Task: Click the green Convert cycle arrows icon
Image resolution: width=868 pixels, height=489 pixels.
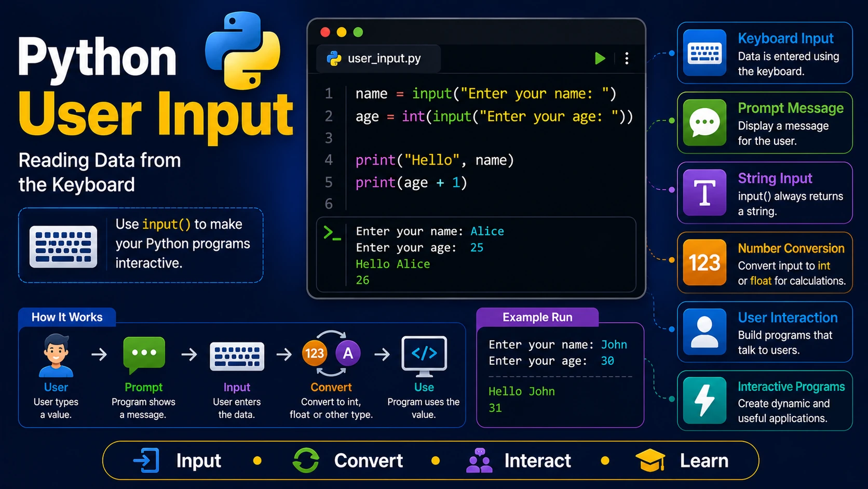Action: [x=306, y=460]
